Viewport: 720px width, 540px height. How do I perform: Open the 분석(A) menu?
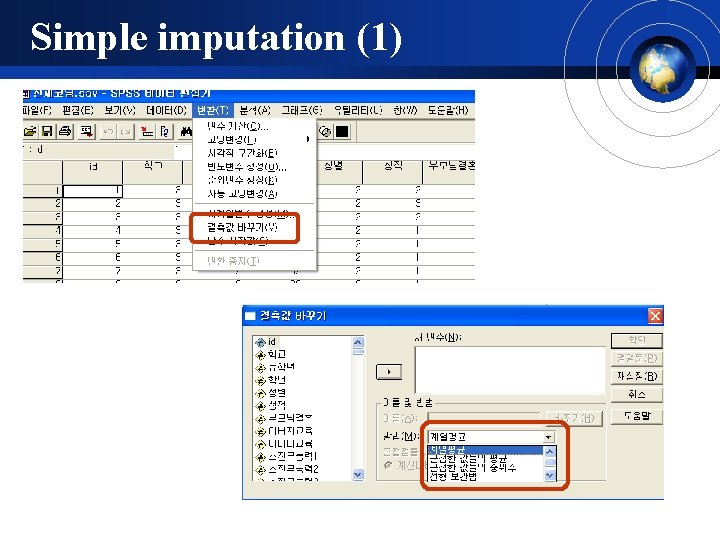pos(255,110)
